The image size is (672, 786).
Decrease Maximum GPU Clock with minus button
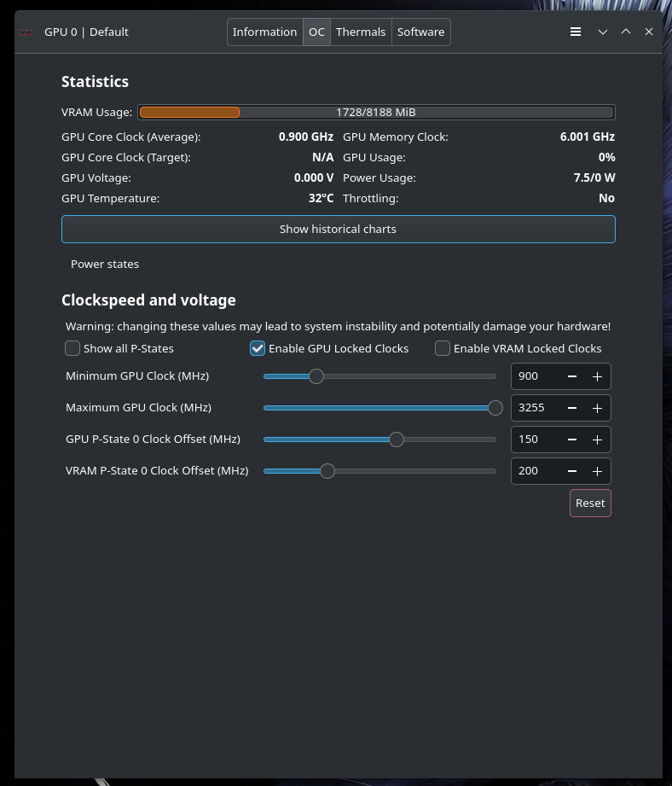pos(572,408)
